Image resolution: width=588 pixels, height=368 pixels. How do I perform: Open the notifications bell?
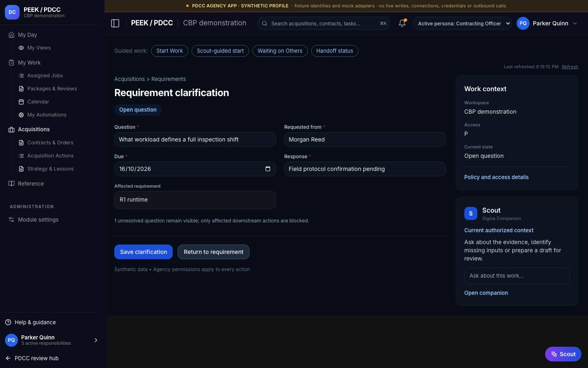point(402,23)
